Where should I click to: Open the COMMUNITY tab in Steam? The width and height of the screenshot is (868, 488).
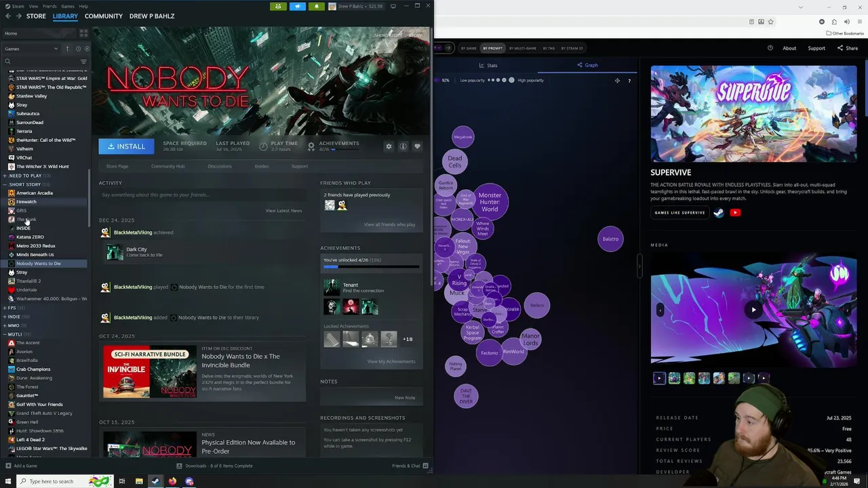click(104, 16)
